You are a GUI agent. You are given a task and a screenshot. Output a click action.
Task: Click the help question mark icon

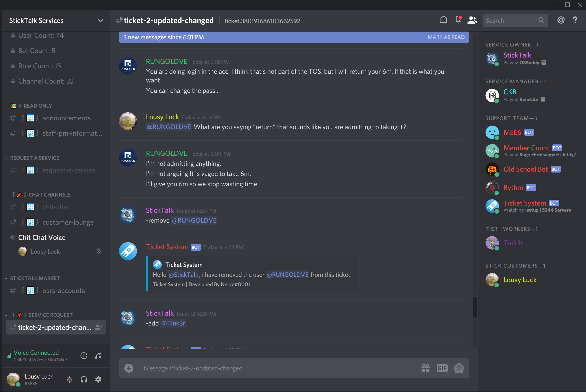pyautogui.click(x=575, y=20)
